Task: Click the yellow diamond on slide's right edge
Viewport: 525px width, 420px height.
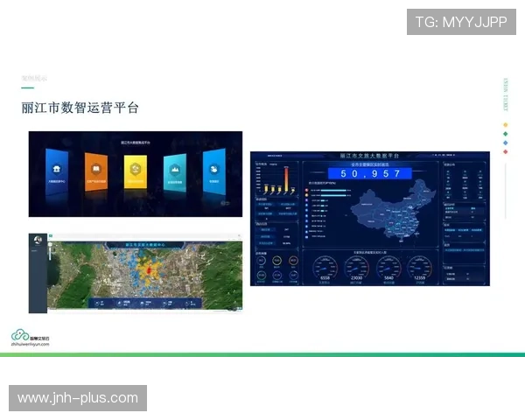Action: [x=506, y=125]
